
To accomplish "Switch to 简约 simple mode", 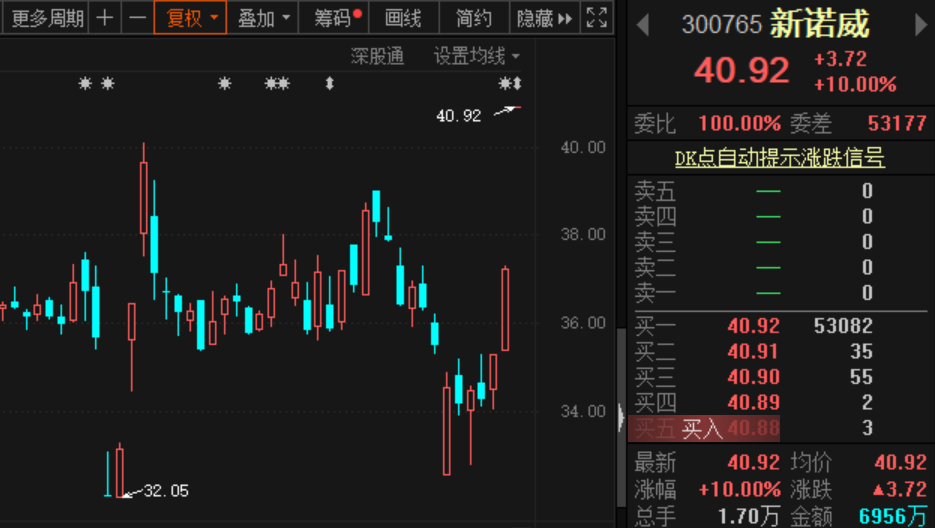I will coord(474,18).
